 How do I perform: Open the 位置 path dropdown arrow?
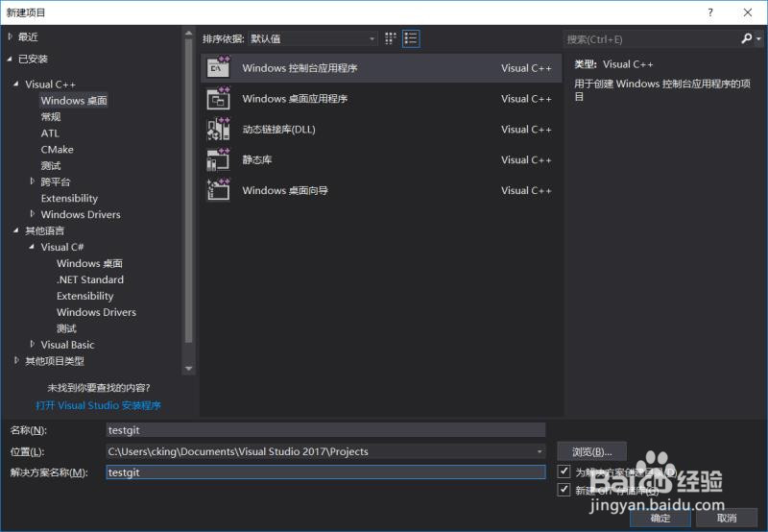tap(540, 451)
